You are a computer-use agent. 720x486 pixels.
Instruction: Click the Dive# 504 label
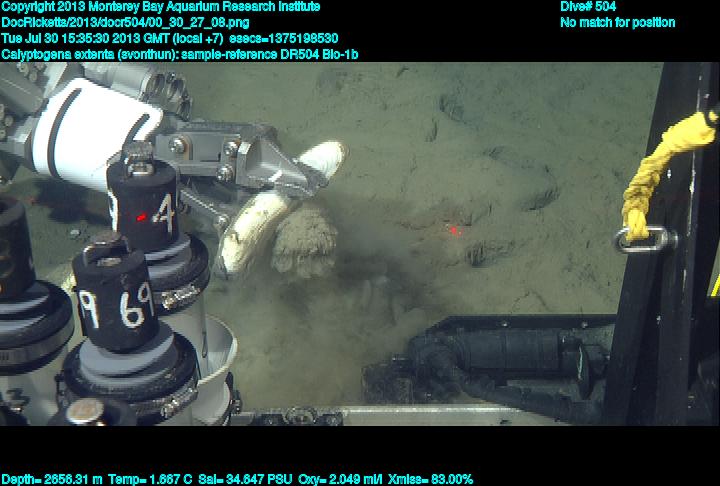pyautogui.click(x=588, y=6)
